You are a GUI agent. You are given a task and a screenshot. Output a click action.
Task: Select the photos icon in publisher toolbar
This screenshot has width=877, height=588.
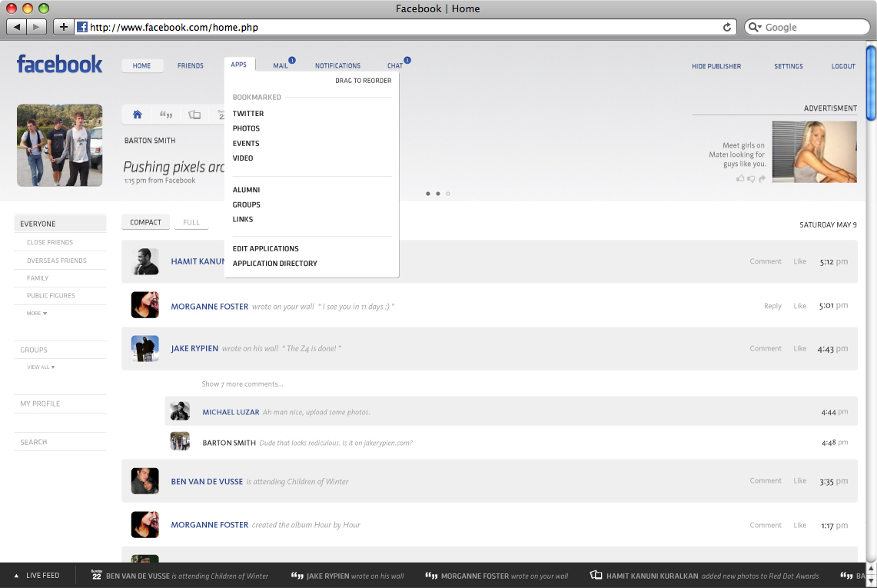tap(194, 115)
